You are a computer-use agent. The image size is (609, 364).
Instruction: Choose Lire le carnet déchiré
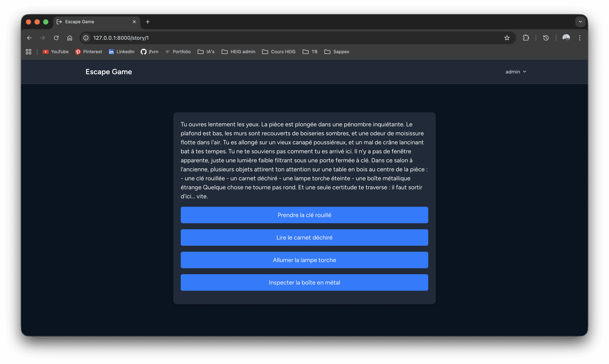304,237
